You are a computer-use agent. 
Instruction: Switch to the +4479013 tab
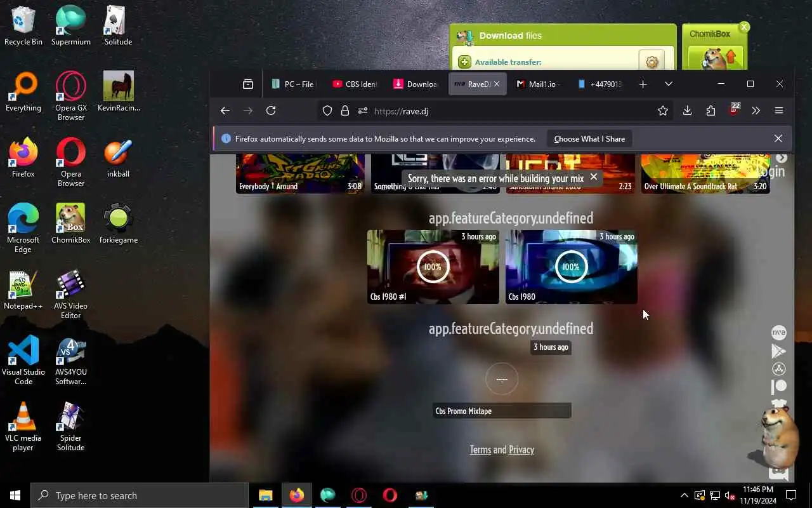click(601, 84)
